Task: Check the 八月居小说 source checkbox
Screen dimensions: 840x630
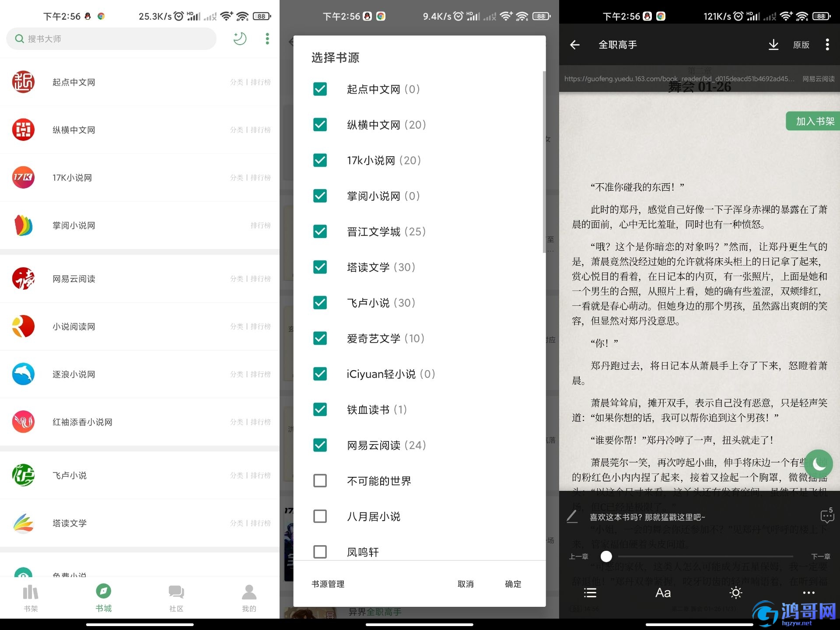Action: (x=320, y=516)
